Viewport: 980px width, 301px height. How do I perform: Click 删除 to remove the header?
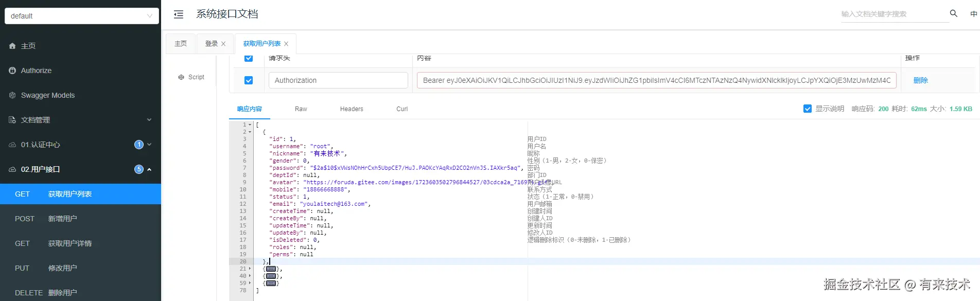pos(921,80)
